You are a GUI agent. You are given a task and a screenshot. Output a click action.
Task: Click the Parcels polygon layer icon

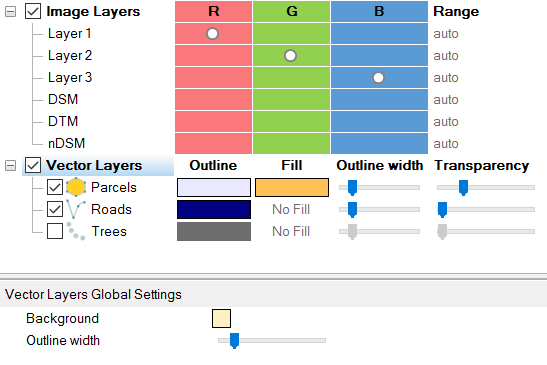(x=76, y=187)
